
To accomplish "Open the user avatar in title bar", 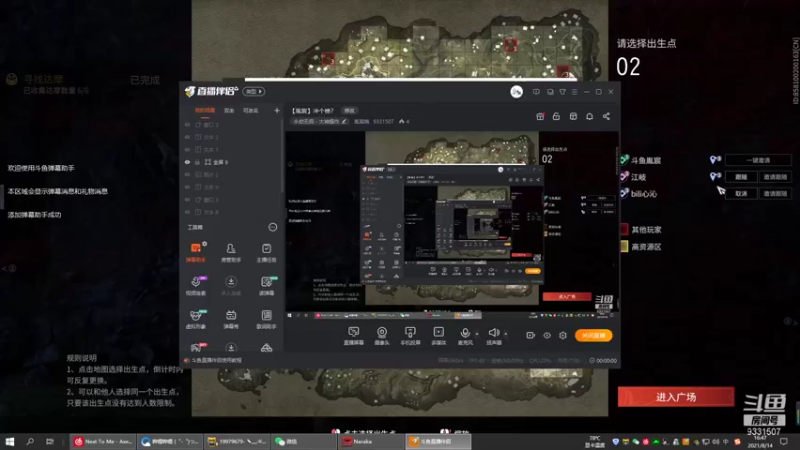I will pos(516,92).
